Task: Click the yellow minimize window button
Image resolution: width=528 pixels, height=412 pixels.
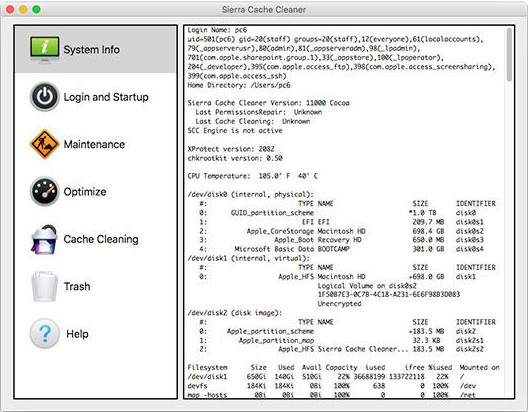Action: tap(23, 9)
